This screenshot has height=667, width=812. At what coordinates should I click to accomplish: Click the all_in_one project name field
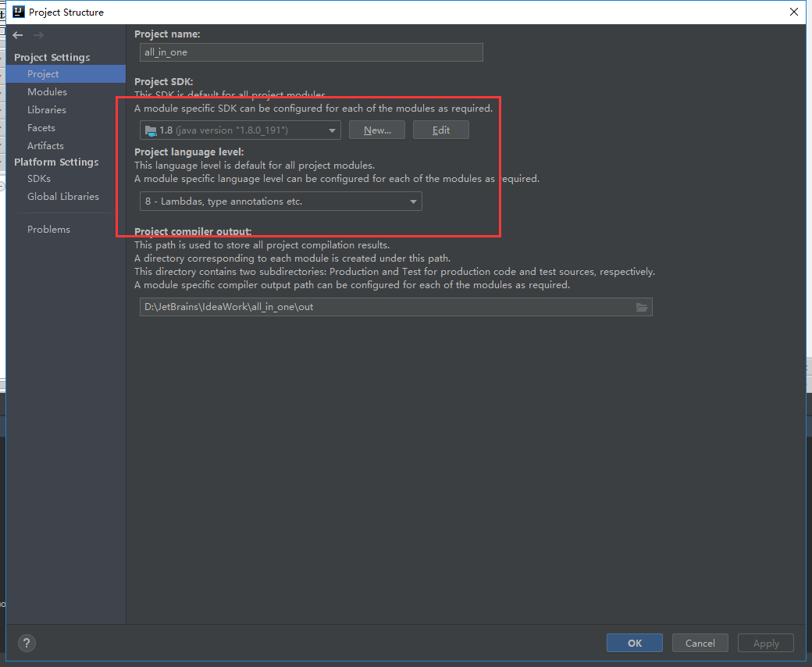tap(311, 52)
